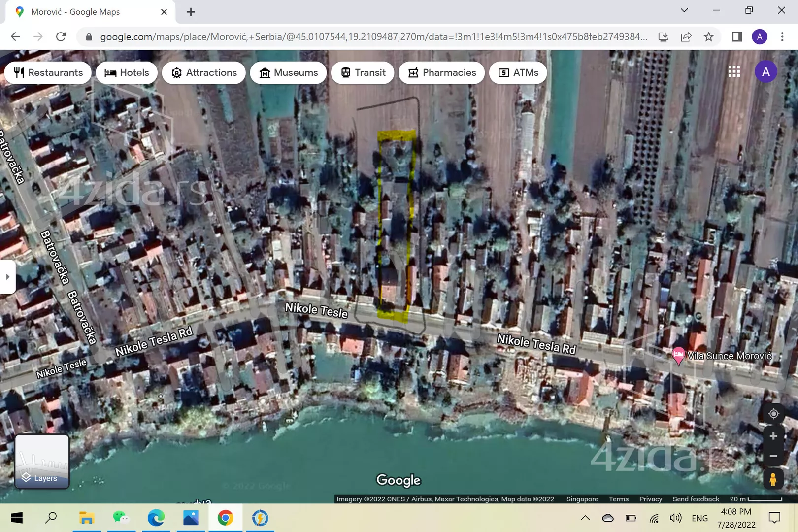Reload the Google Maps page
This screenshot has width=798, height=532.
(x=61, y=37)
